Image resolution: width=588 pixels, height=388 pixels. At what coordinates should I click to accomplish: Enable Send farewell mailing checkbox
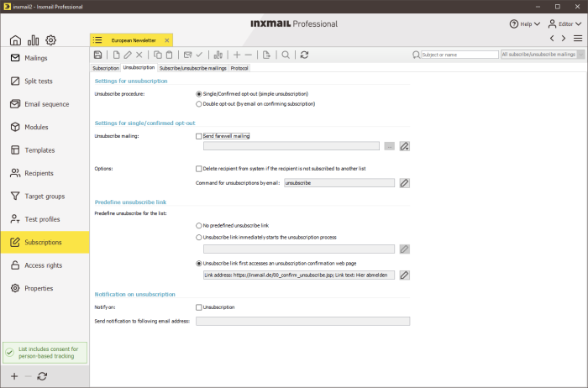(199, 136)
